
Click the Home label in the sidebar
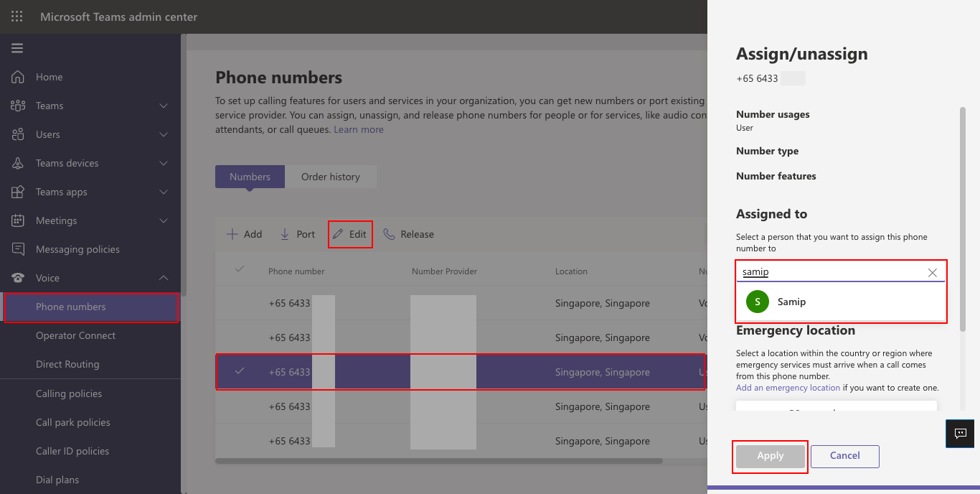click(49, 77)
